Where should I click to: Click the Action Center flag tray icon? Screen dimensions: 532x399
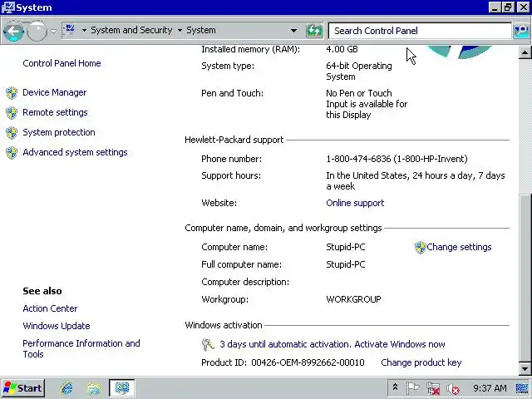coord(413,388)
